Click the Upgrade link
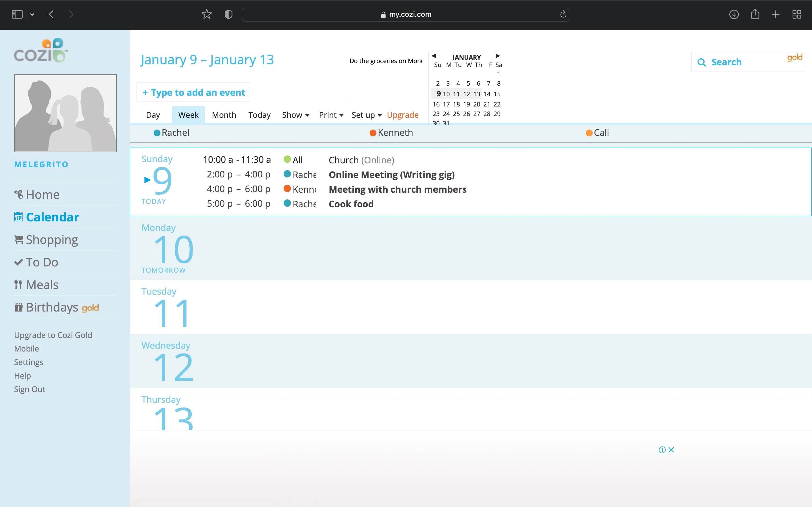Image resolution: width=812 pixels, height=507 pixels. (402, 115)
